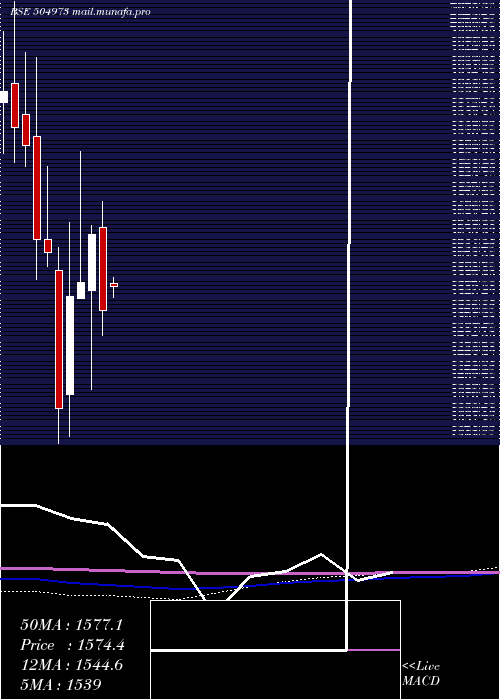Screen dimensions: 500x700
Task: Click the '50MA : 1577.1' label
Action: [71, 625]
